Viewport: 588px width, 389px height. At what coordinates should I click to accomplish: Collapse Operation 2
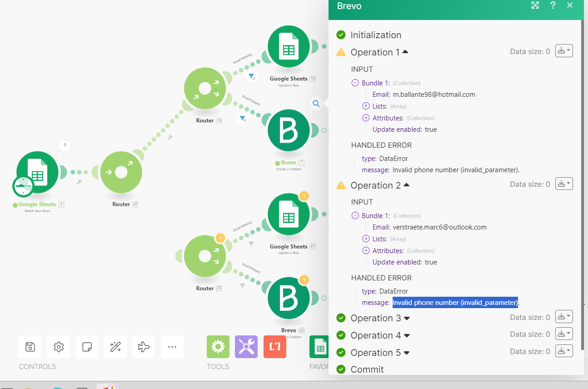click(x=407, y=185)
